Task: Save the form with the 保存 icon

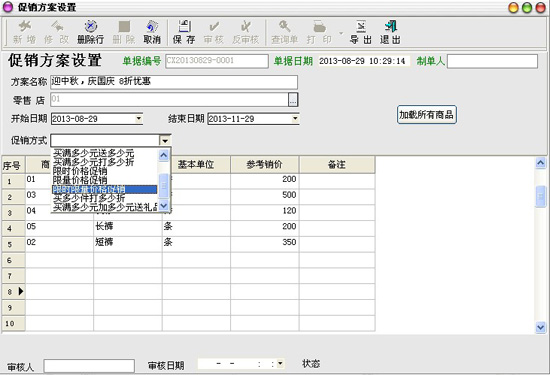Action: point(184,32)
